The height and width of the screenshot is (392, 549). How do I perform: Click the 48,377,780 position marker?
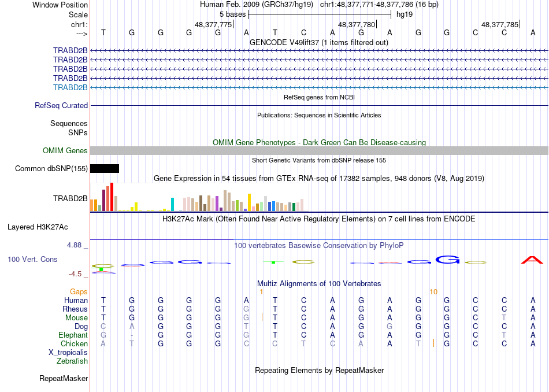coord(357,24)
